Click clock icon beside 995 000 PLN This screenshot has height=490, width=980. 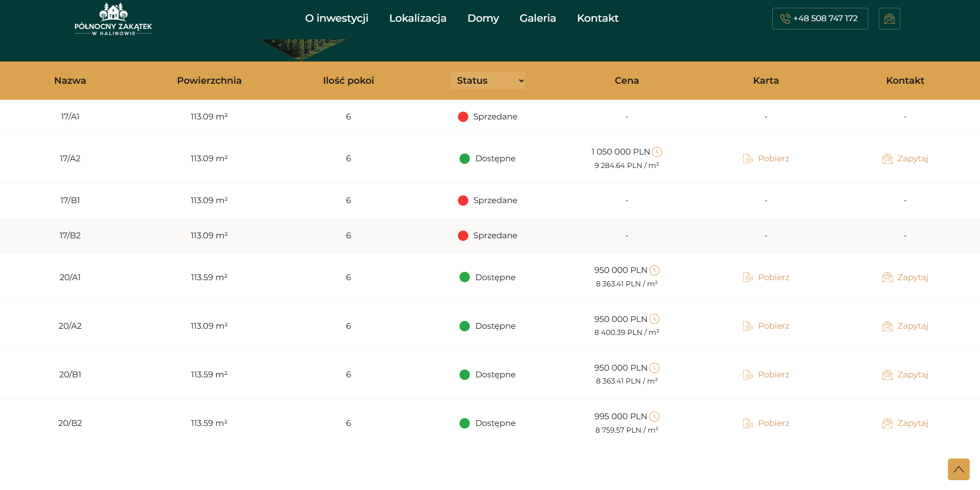[654, 417]
